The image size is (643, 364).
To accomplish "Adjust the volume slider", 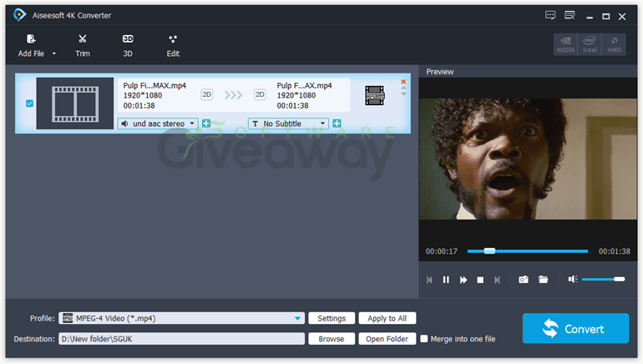I will [x=603, y=279].
